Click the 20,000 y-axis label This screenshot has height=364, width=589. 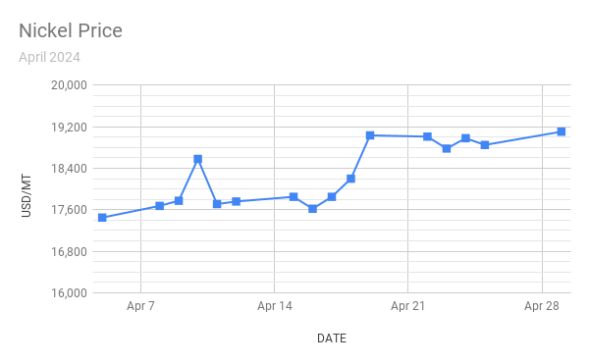coord(69,85)
